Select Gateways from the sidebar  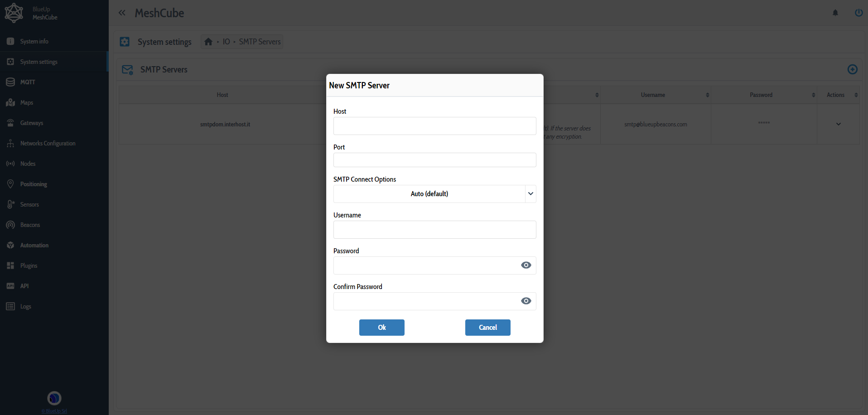click(32, 123)
